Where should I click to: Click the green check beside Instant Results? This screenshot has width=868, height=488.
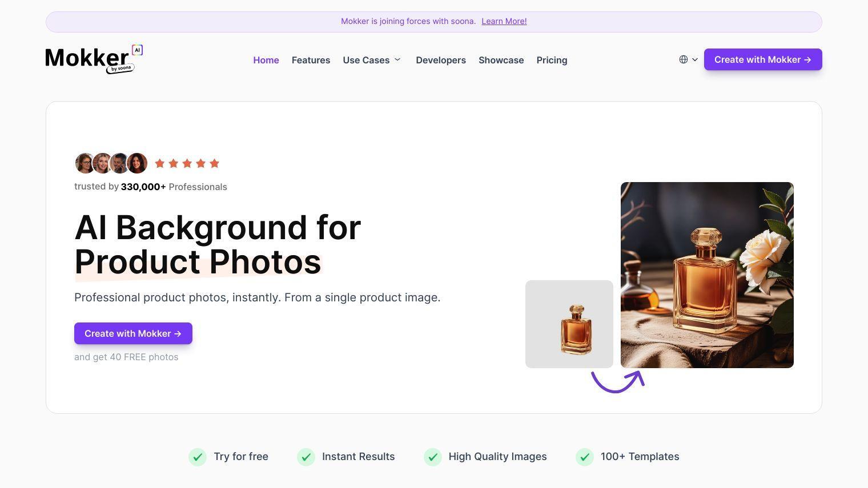[306, 457]
